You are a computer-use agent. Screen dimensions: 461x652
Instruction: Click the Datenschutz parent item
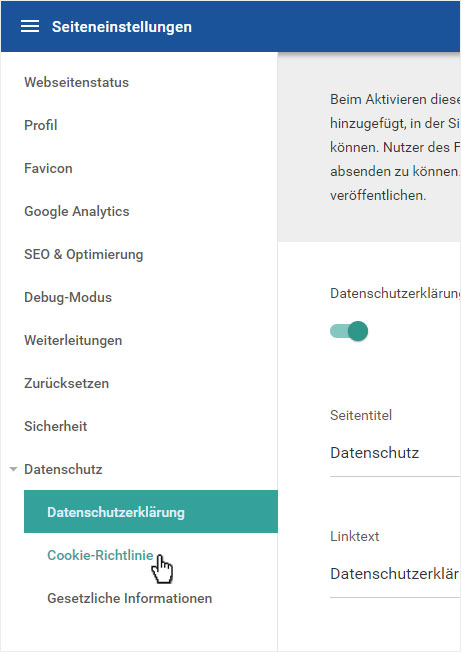click(63, 469)
